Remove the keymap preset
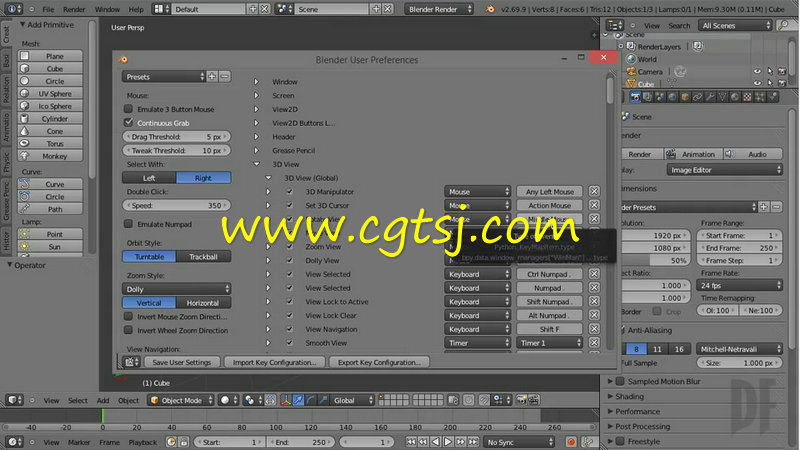 (x=224, y=77)
